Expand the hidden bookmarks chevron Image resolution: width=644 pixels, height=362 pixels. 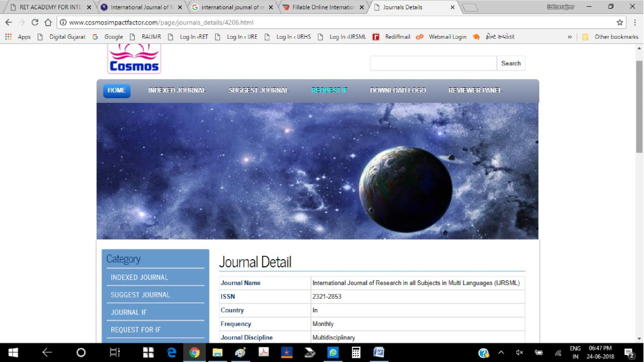[x=570, y=37]
